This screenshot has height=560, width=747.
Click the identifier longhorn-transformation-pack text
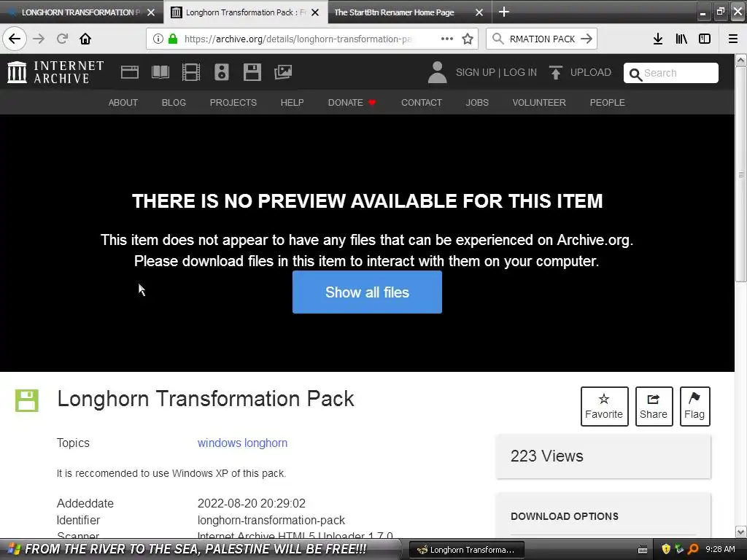point(271,520)
